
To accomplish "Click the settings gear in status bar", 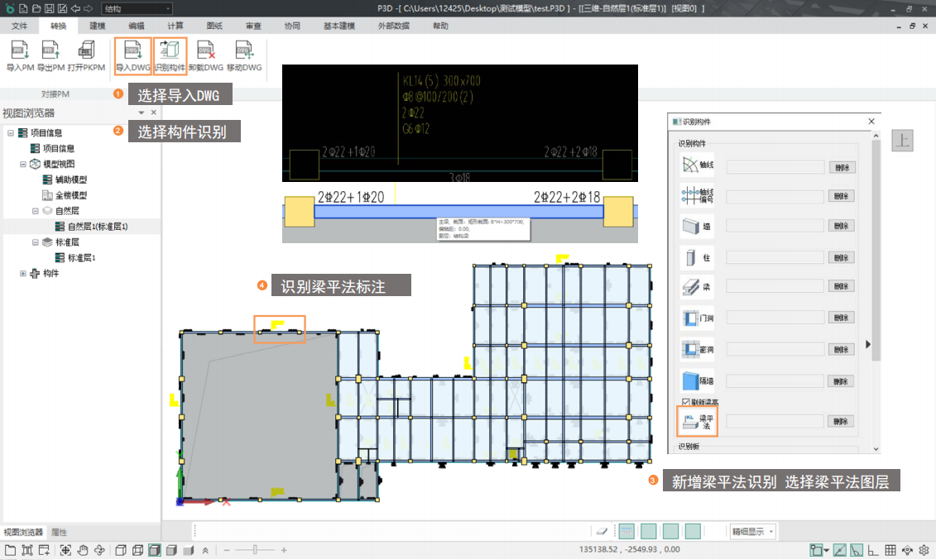I will click(924, 550).
